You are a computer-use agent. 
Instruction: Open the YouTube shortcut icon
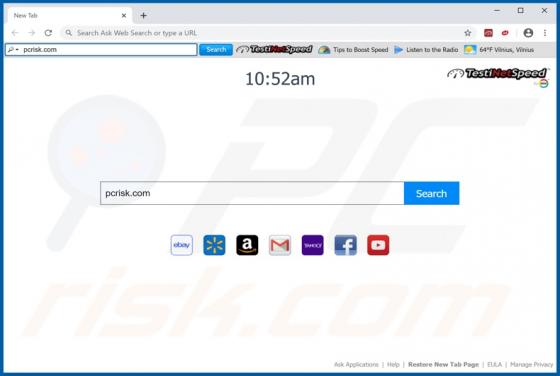click(378, 245)
